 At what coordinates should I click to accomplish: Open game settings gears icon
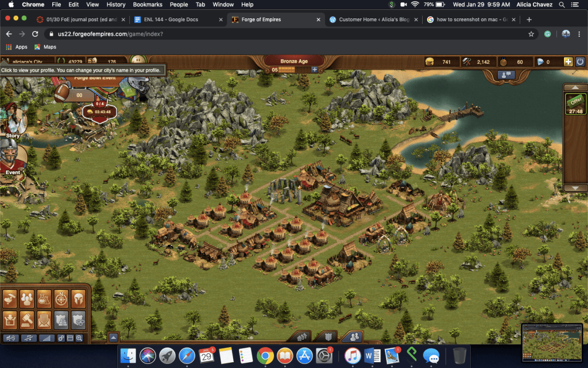(x=61, y=338)
